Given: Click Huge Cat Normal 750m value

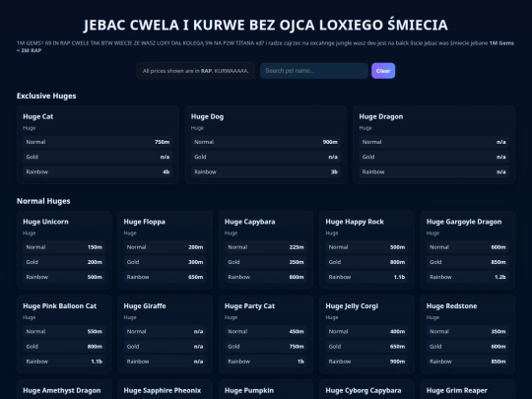Looking at the screenshot, I should click(x=162, y=142).
